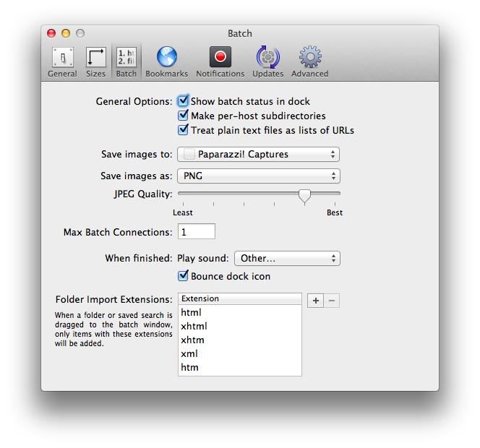480x448 pixels.
Task: Select the html extension row
Action: click(x=240, y=312)
